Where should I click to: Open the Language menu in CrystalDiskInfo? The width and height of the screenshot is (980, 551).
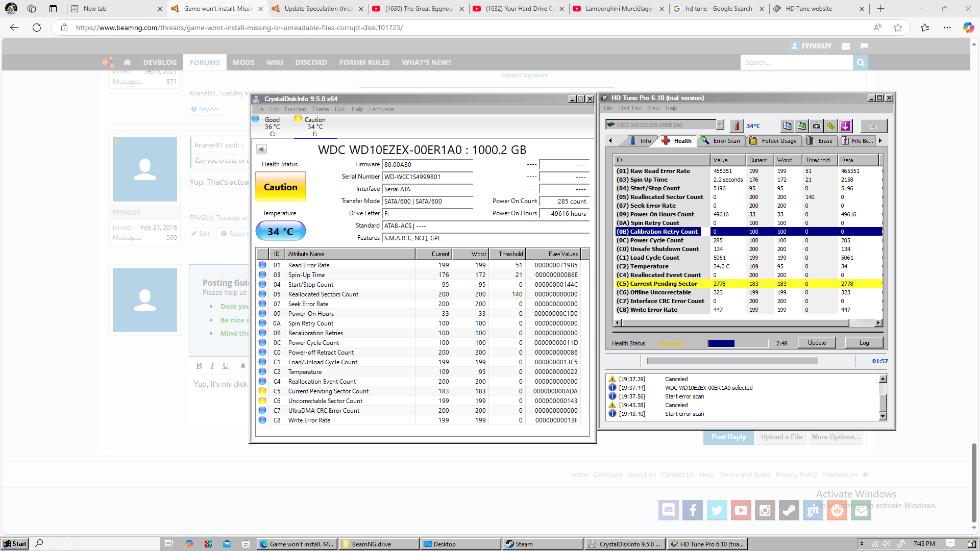point(381,109)
